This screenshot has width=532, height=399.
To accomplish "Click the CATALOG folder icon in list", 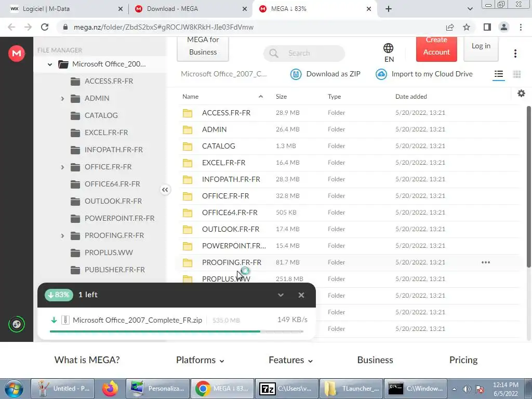I will (x=187, y=146).
